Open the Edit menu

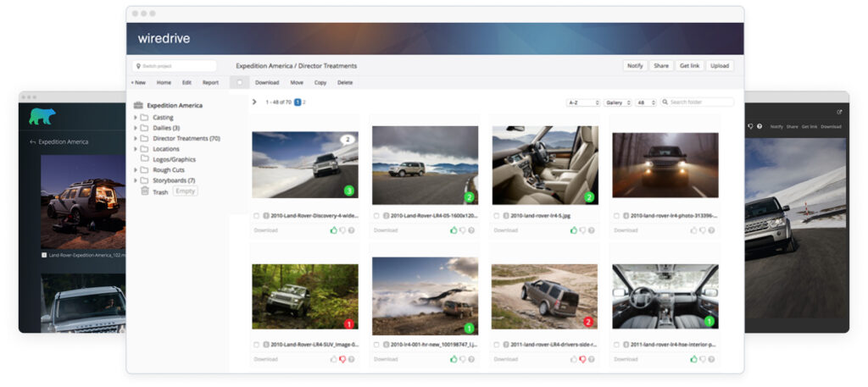coord(186,82)
